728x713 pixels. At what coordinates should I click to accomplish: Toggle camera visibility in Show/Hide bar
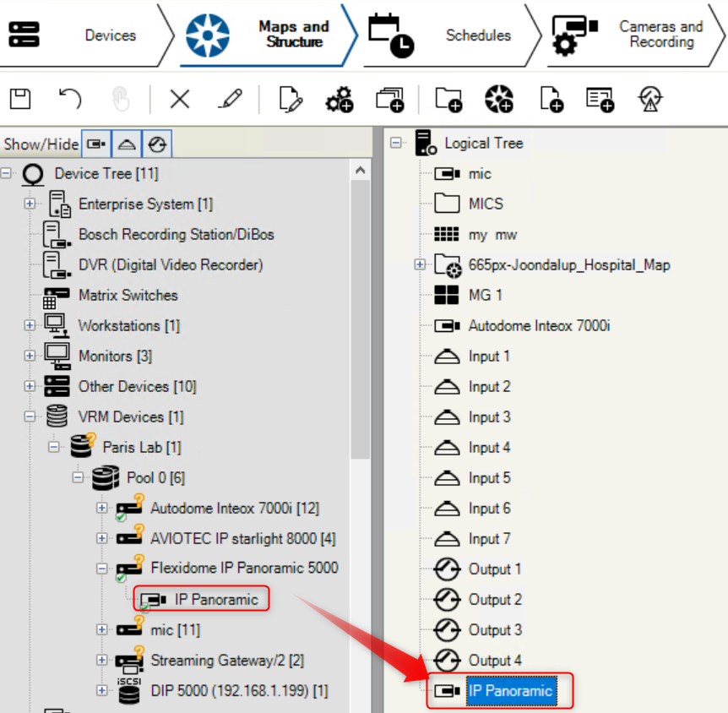point(97,144)
